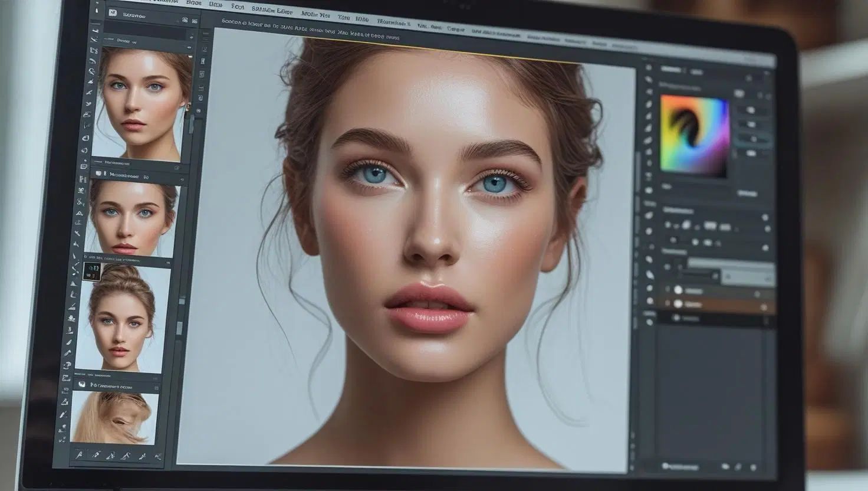This screenshot has height=491, width=868.
Task: Pick a color from the rainbow color field
Action: pos(695,136)
